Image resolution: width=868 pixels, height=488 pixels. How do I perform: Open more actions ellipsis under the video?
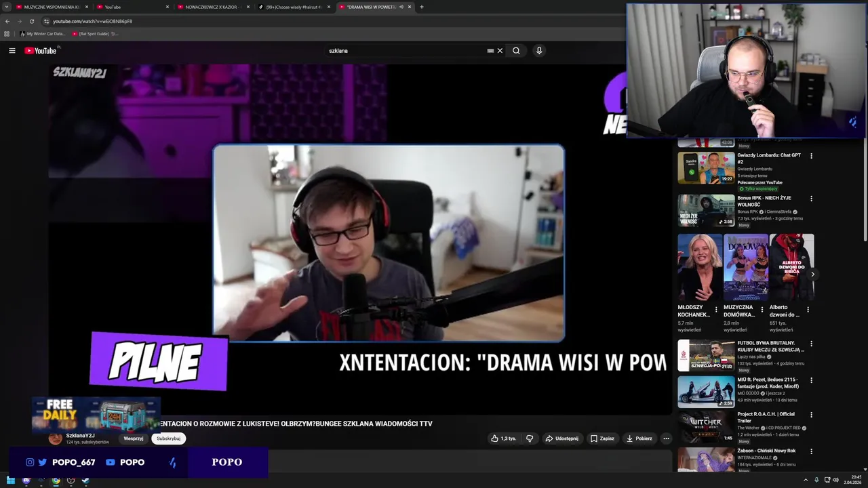666,439
